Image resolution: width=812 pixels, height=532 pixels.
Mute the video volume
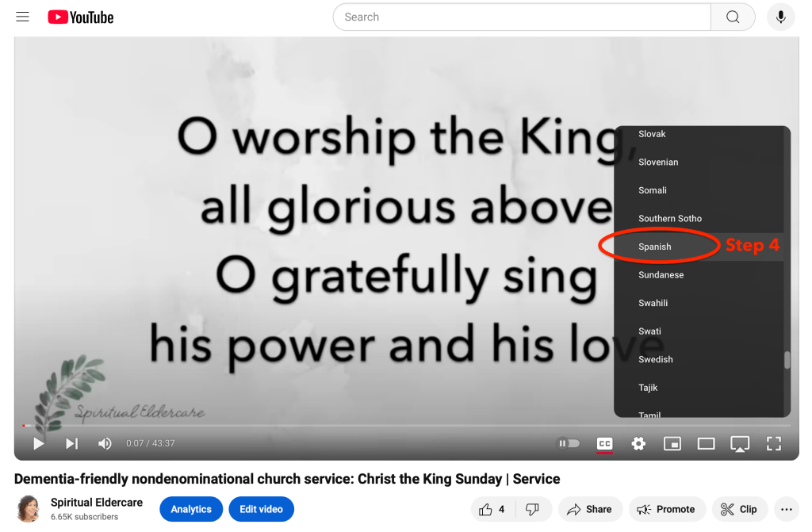[x=105, y=443]
